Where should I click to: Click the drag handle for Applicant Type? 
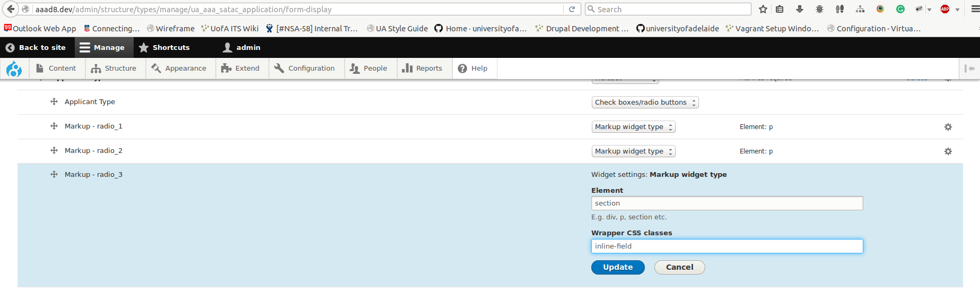click(x=54, y=101)
